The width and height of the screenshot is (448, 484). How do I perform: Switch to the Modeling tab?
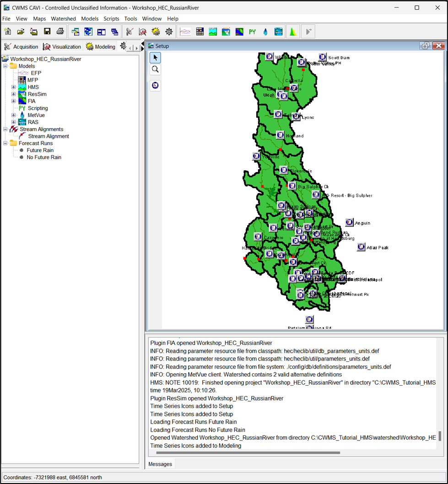101,47
